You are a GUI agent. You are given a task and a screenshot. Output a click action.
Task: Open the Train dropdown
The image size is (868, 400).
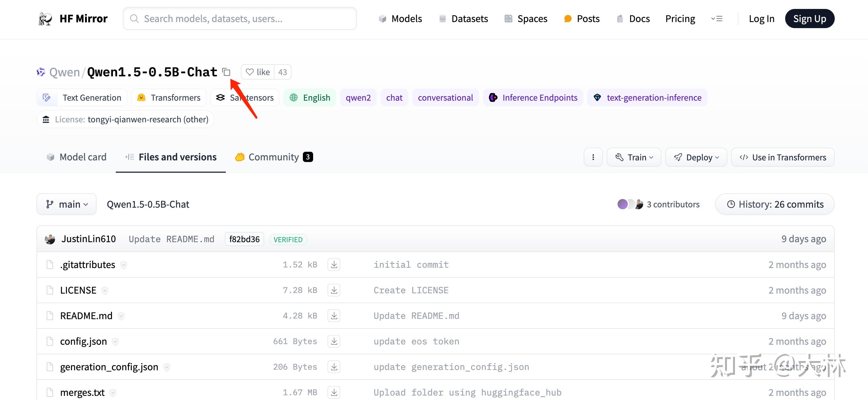point(634,157)
